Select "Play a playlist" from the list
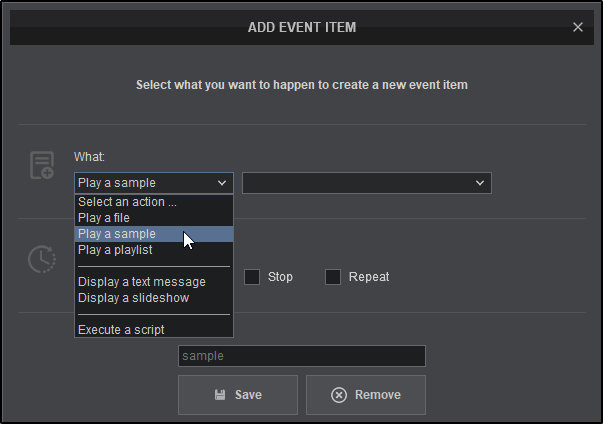Image resolution: width=603 pixels, height=424 pixels. pos(115,250)
